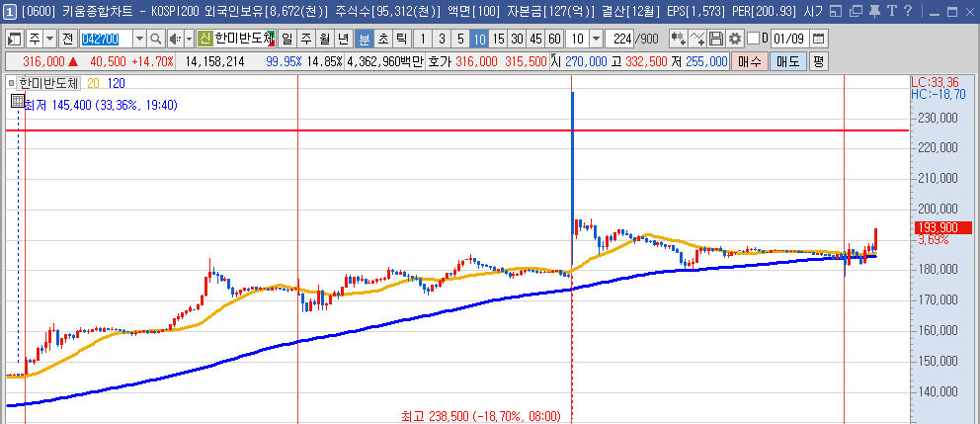
Task: Click the help question mark icon
Action: (x=907, y=12)
